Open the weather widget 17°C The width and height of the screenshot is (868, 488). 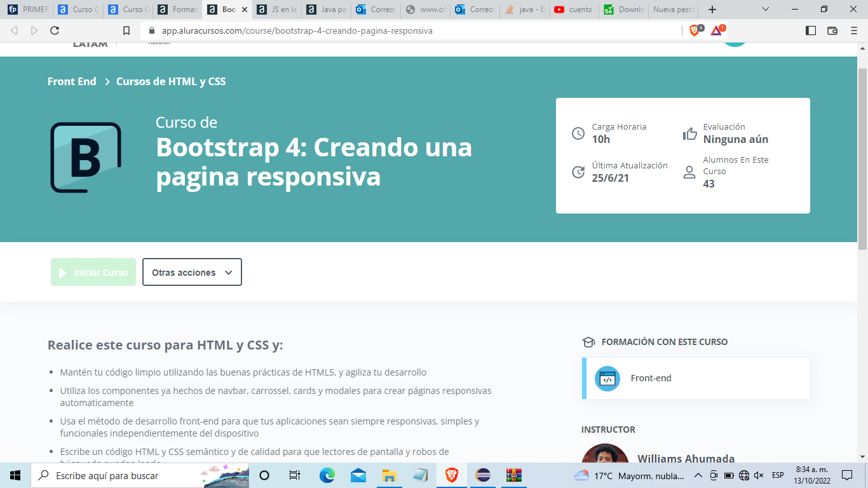(629, 475)
